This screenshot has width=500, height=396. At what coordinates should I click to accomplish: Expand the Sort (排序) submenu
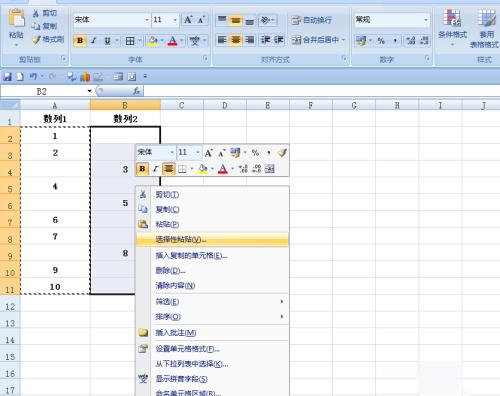click(x=212, y=316)
